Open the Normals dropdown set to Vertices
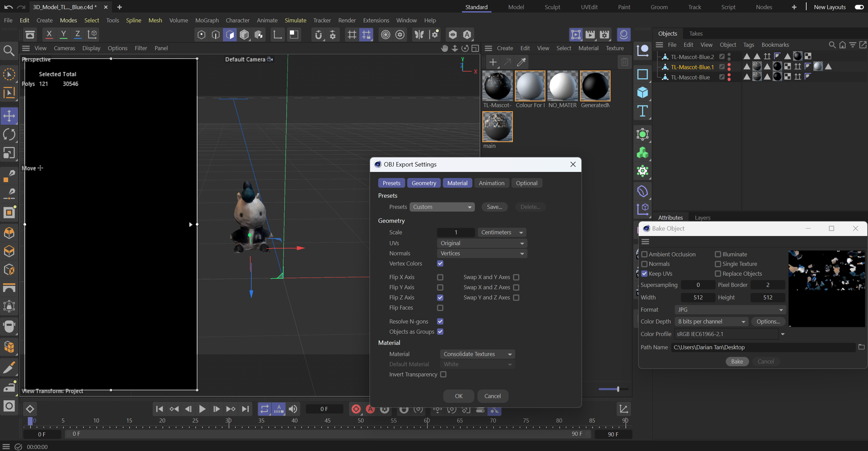Screen dimensions: 868x451 point(482,253)
